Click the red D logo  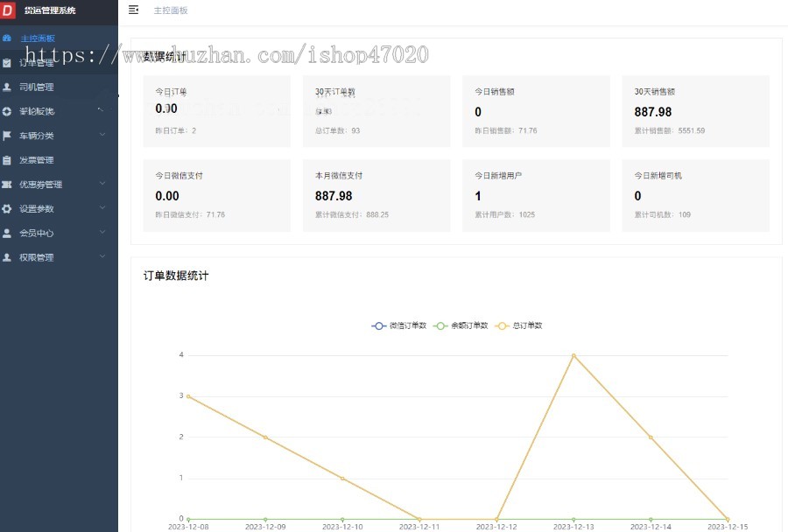click(x=8, y=10)
